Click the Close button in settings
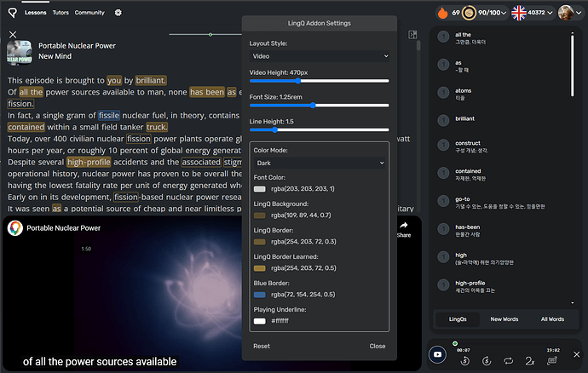 pos(378,346)
